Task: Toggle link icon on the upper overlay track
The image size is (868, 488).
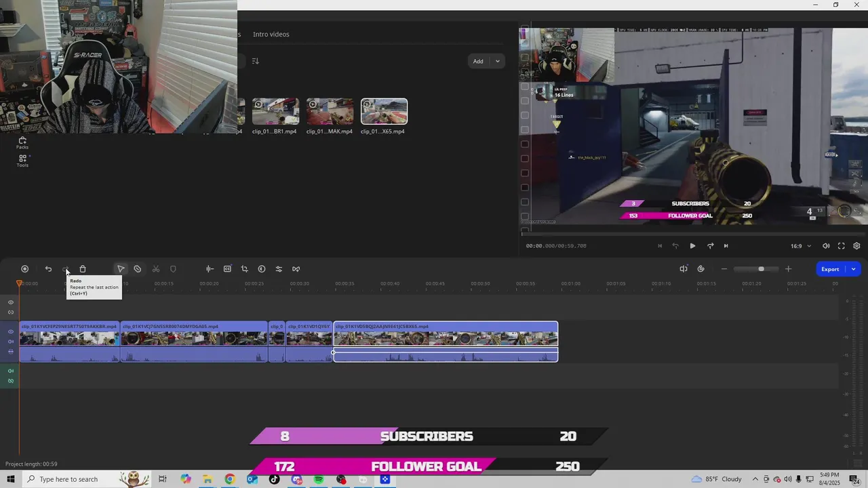Action: pos(10,312)
